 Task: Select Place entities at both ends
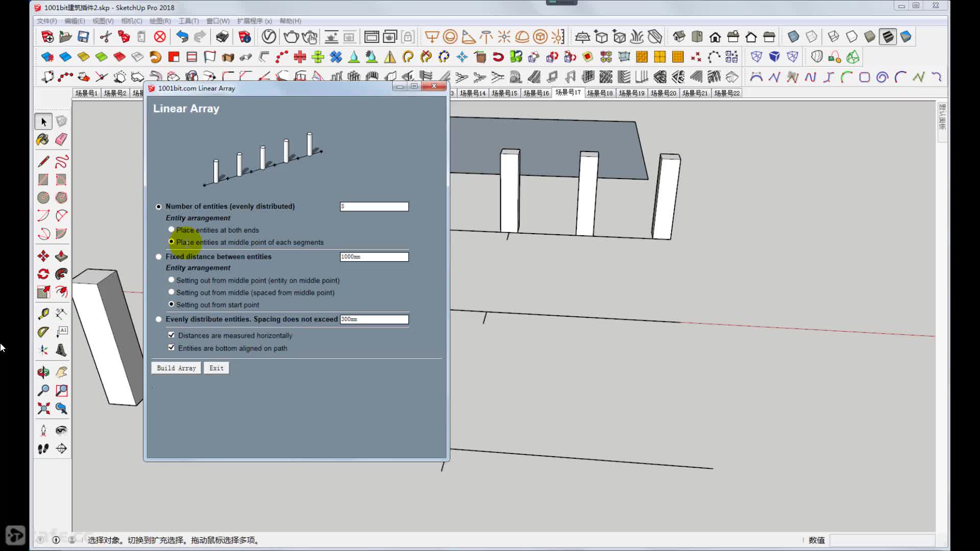click(x=171, y=230)
